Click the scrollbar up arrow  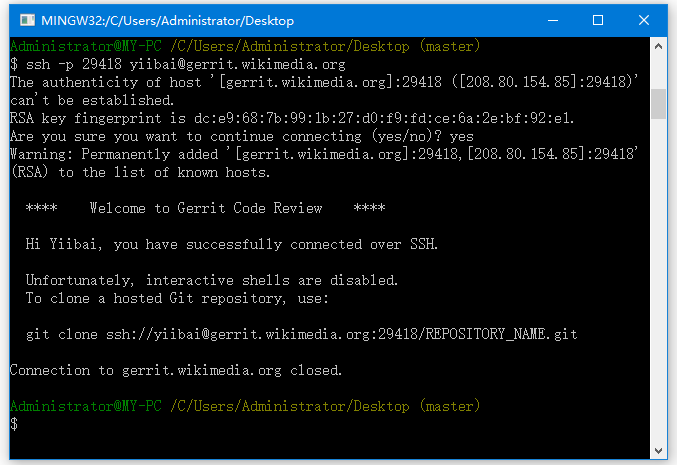(x=658, y=45)
